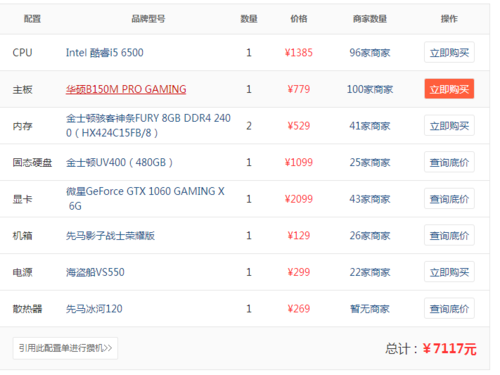Click the total ¥7117元 amount

(450, 349)
